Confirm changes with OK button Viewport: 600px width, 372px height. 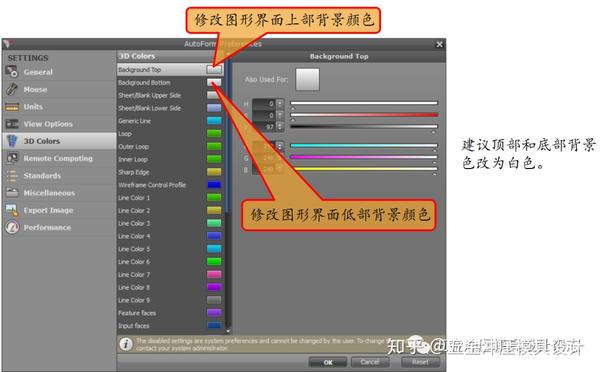328,362
